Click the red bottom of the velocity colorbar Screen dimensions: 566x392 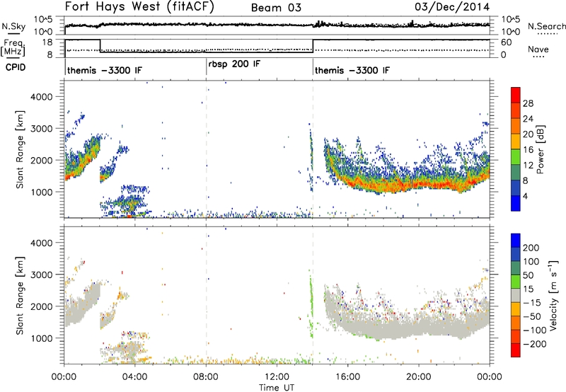pos(516,350)
